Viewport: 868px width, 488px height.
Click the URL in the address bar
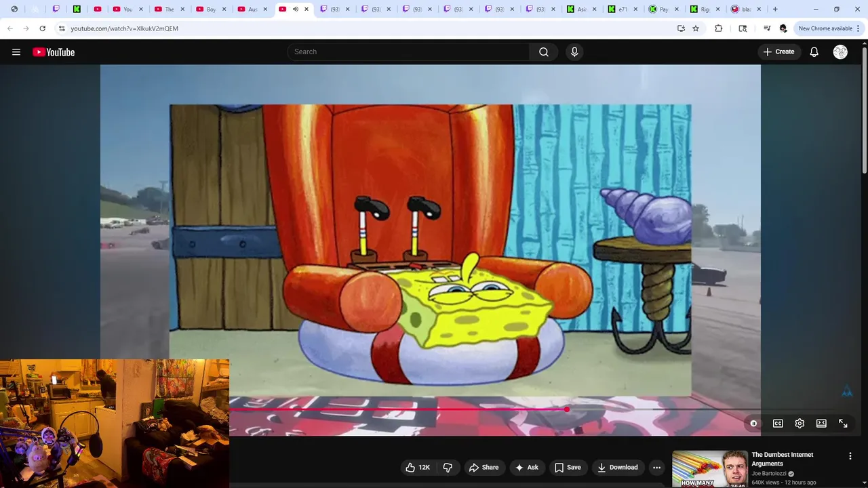point(124,28)
